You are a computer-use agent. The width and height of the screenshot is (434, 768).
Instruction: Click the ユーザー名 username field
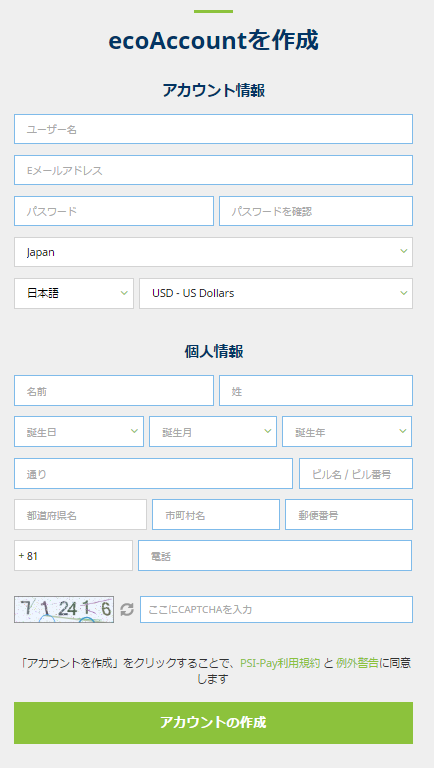214,129
